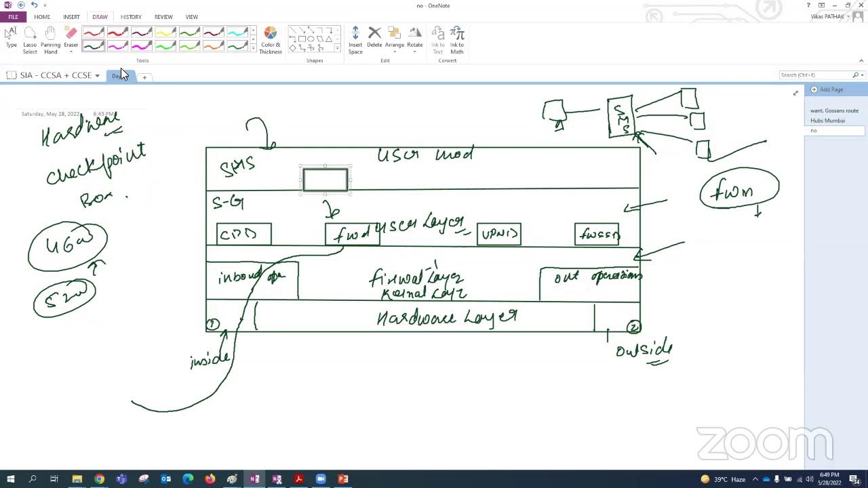Click the Search (Ctrl+E) box
The height and width of the screenshot is (488, 868).
(814, 75)
